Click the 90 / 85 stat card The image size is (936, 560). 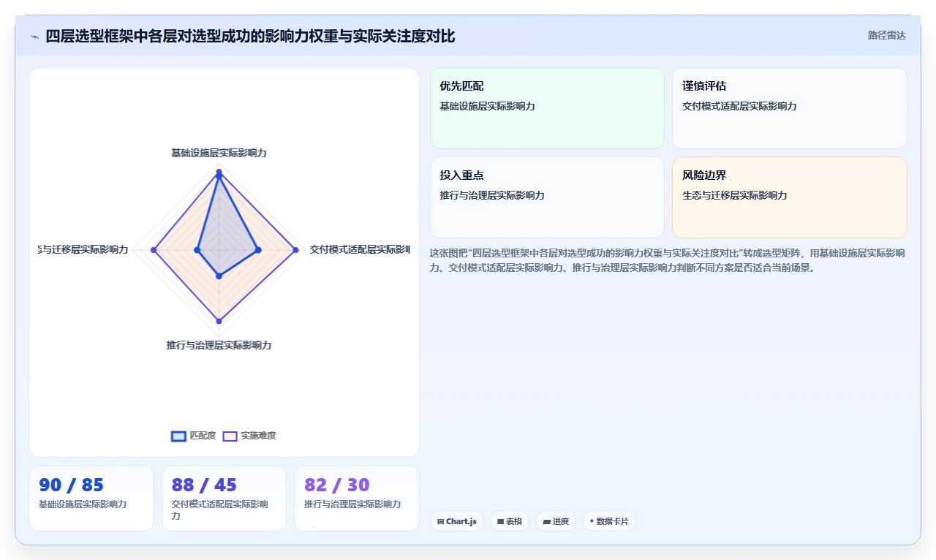click(91, 498)
